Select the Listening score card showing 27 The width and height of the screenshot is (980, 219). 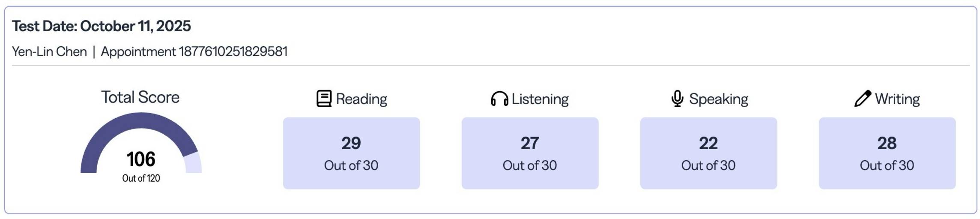530,153
